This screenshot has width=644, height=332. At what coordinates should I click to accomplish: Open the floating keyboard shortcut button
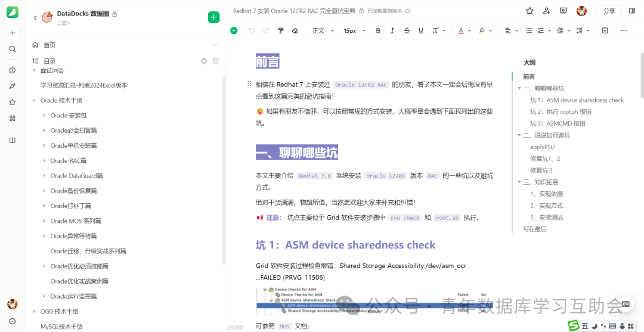626,303
